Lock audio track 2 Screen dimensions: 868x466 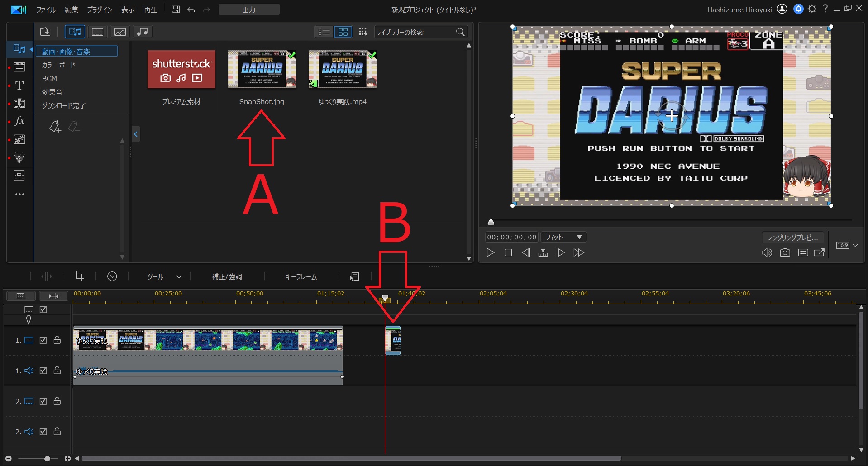(57, 431)
